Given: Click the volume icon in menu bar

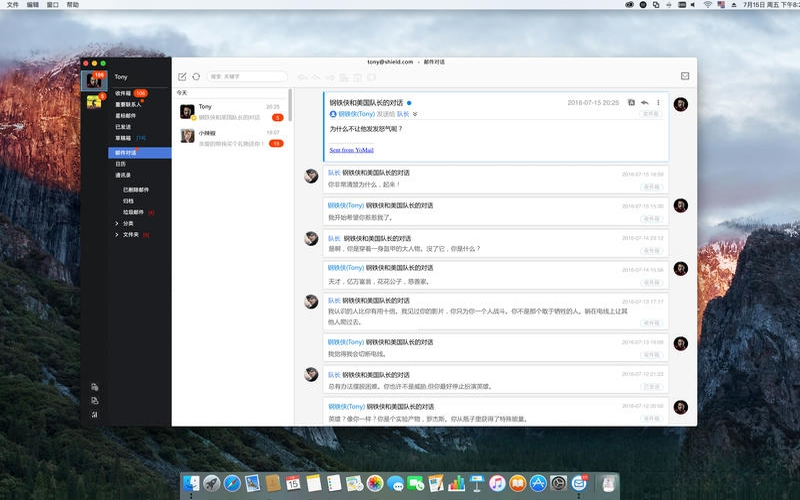Looking at the screenshot, I should [x=693, y=5].
